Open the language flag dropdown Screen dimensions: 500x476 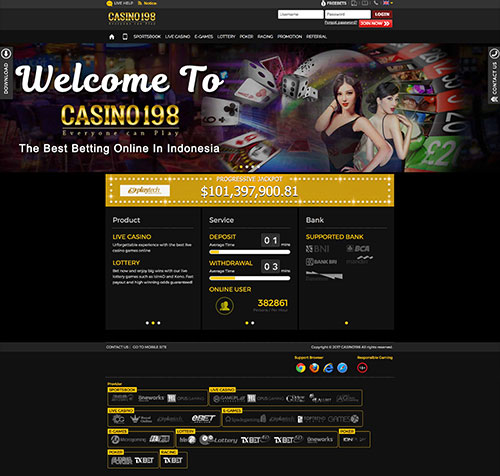click(x=388, y=3)
